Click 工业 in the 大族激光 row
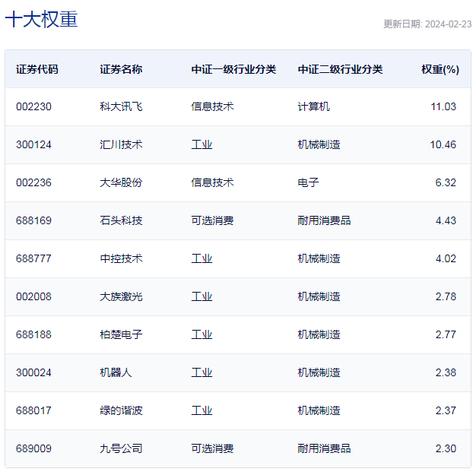 (x=202, y=296)
